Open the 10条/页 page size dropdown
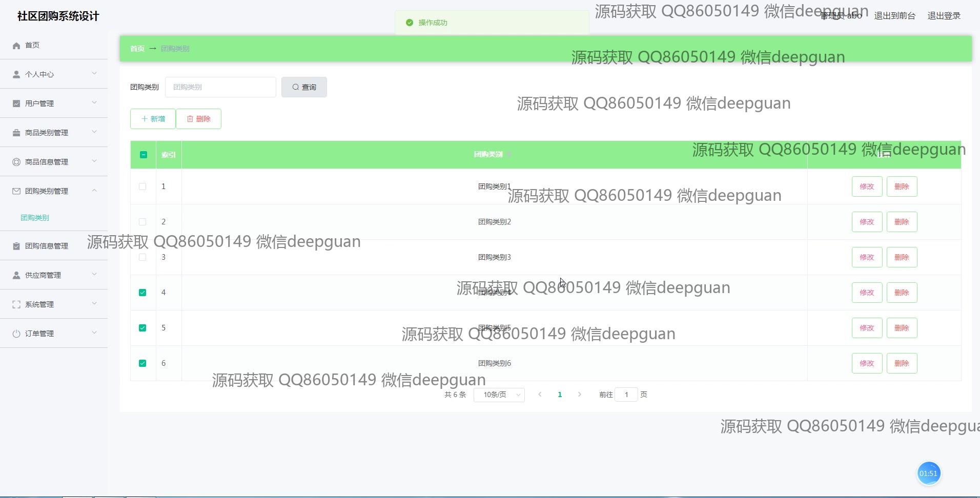This screenshot has width=980, height=498. (499, 395)
